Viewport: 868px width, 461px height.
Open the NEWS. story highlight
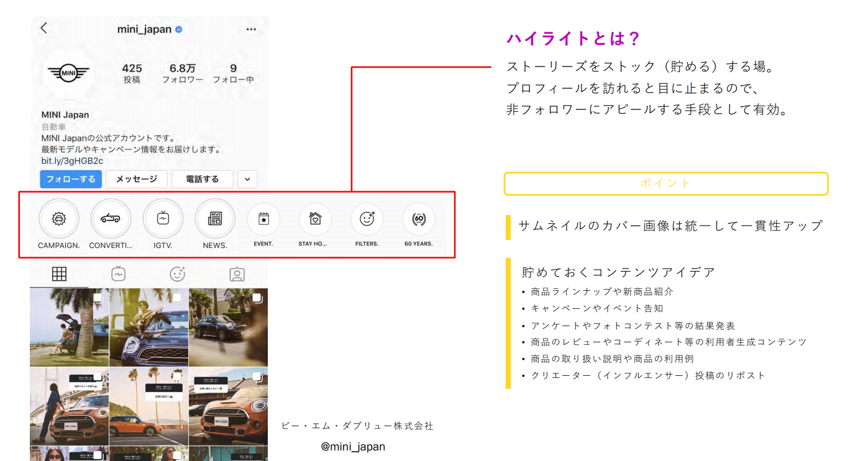click(215, 219)
